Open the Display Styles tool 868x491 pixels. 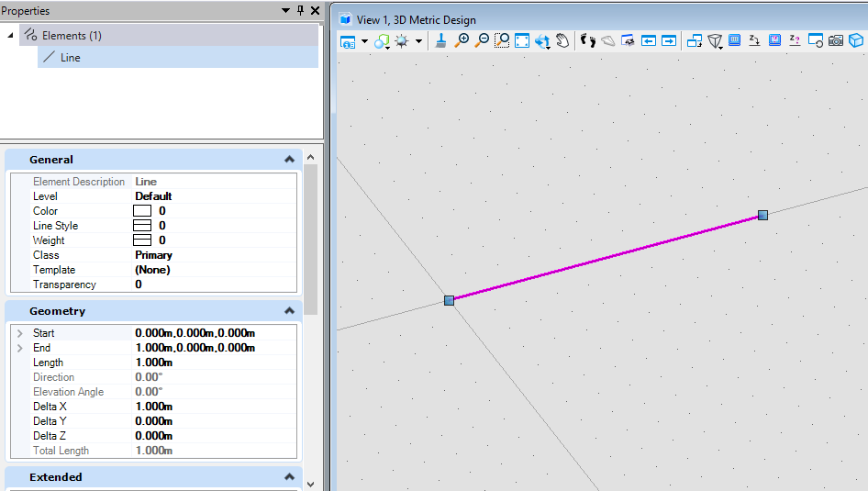(x=382, y=41)
